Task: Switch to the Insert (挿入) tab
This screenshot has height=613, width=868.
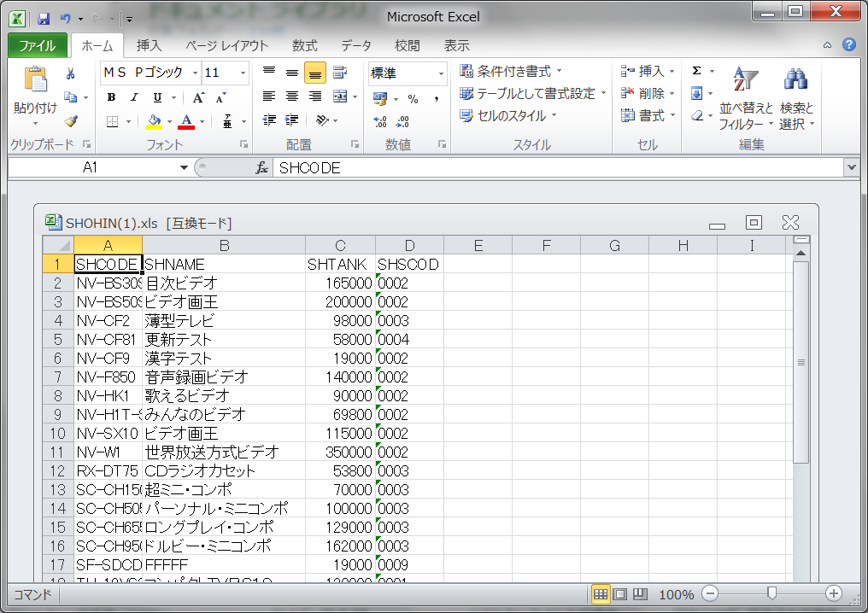Action: point(149,45)
